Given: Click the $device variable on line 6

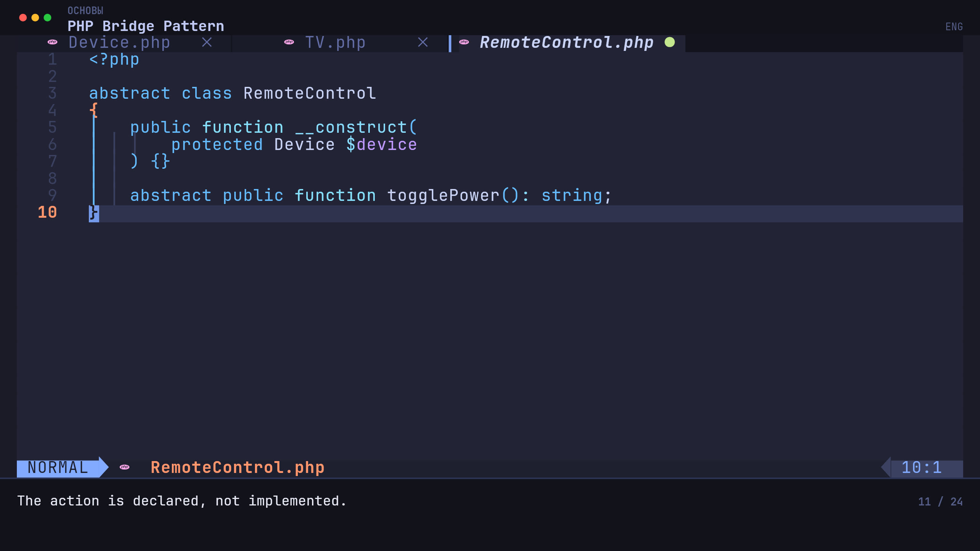Looking at the screenshot, I should click(x=382, y=145).
